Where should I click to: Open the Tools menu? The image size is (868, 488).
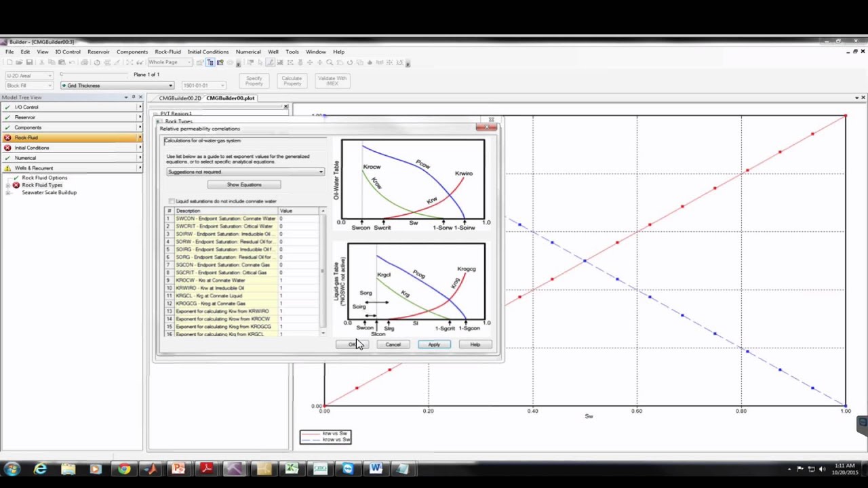292,52
